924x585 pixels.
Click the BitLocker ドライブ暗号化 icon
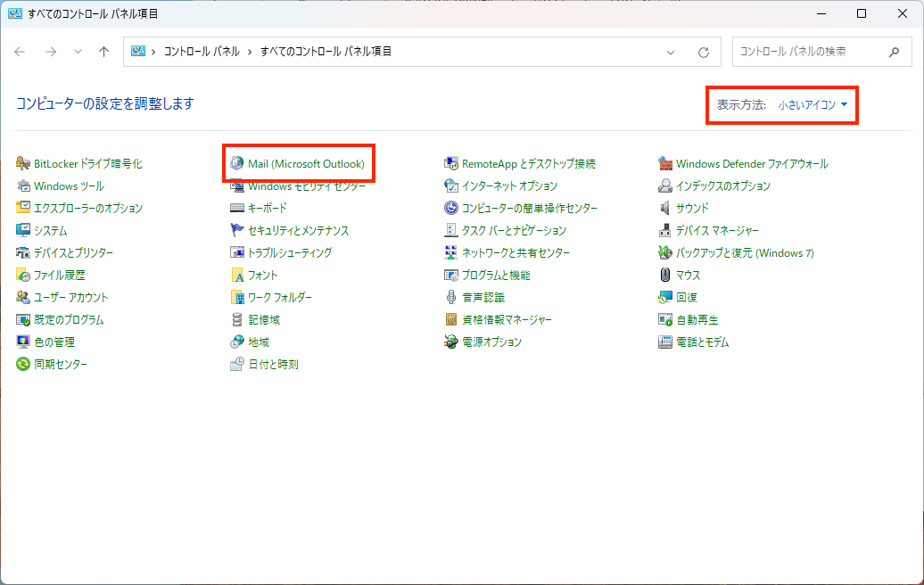(x=23, y=164)
